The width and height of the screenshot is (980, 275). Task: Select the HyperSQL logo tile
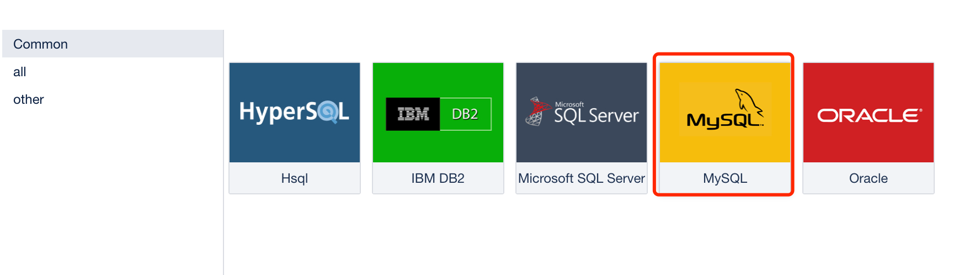[x=295, y=112]
